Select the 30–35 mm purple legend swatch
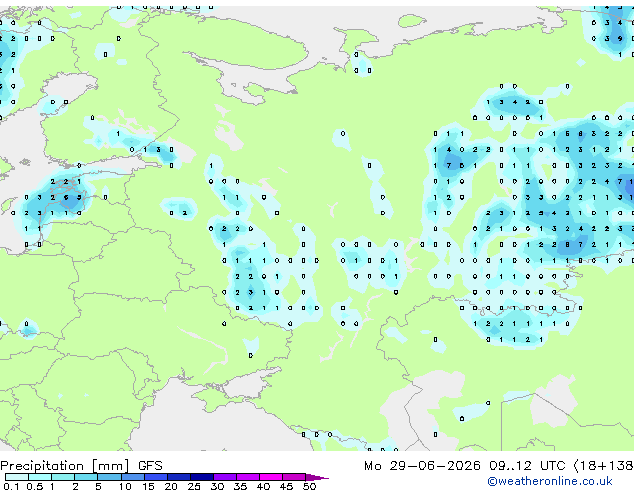This screenshot has height=490, width=634. click(x=224, y=477)
